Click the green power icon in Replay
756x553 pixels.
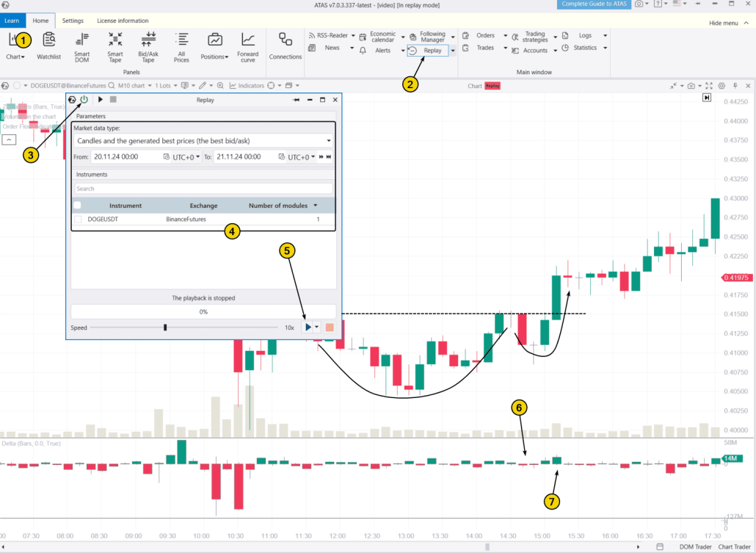[x=84, y=99]
